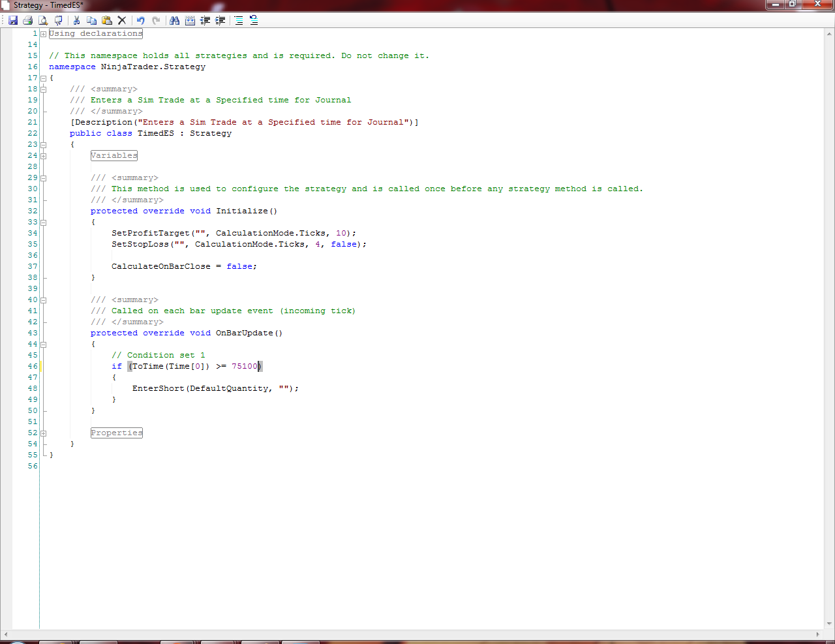Click the EnterShort(DefaultQuantity) line
Screen dimensions: 835x644
coord(216,389)
